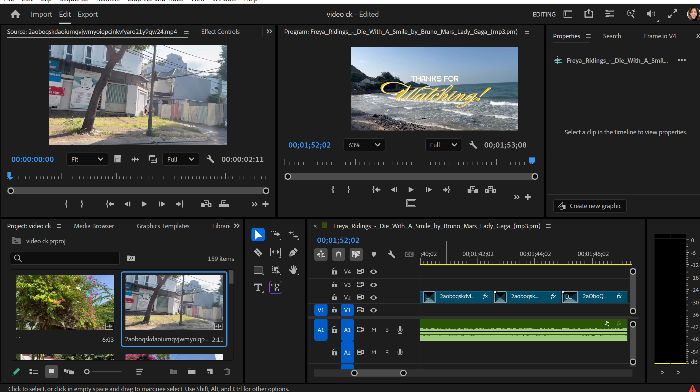Viewport: 700px width, 392px height.
Task: Toggle V4 track output eye
Action: (374, 271)
